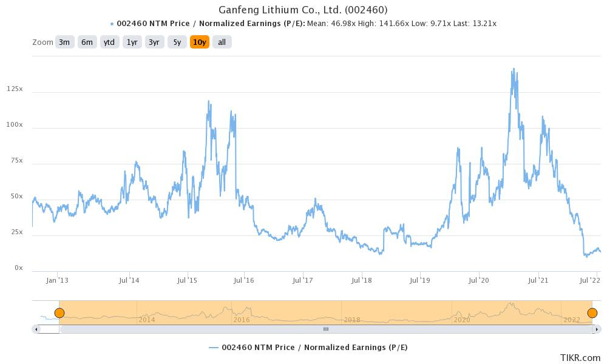
Task: Click the 2016 label in navigator
Action: tap(242, 320)
